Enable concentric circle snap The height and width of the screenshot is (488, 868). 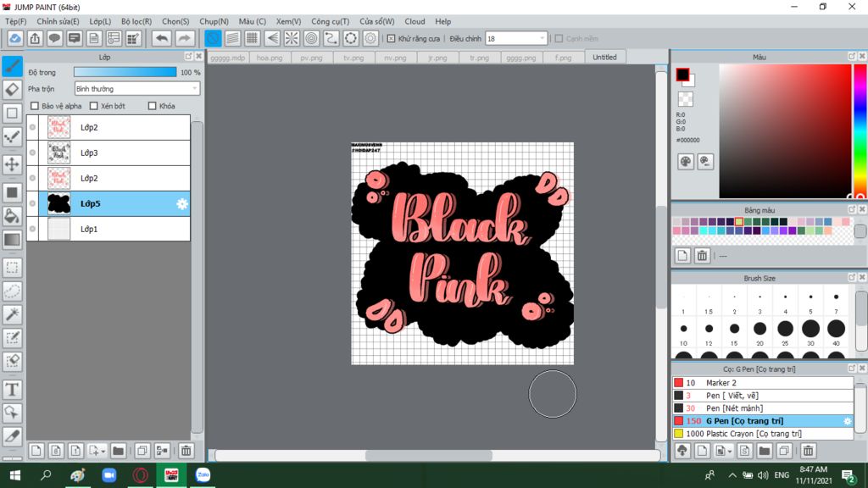pyautogui.click(x=311, y=39)
